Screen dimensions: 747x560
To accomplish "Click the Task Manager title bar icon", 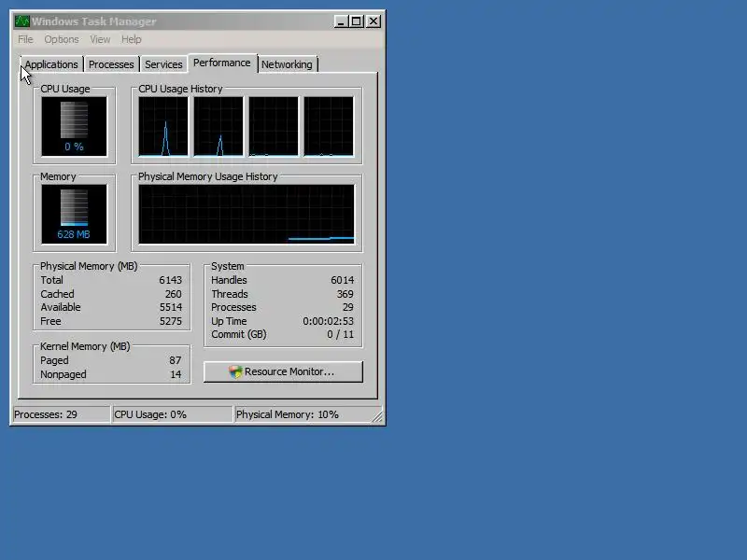I will (21, 21).
